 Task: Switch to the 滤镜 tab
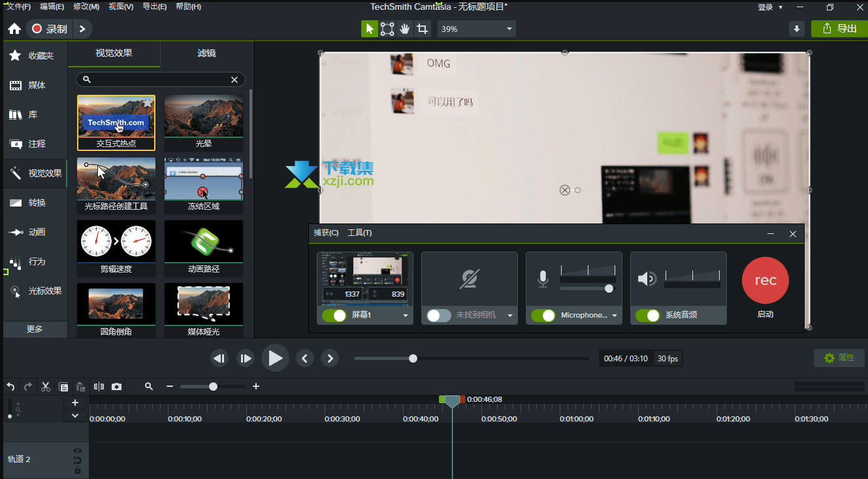point(206,54)
